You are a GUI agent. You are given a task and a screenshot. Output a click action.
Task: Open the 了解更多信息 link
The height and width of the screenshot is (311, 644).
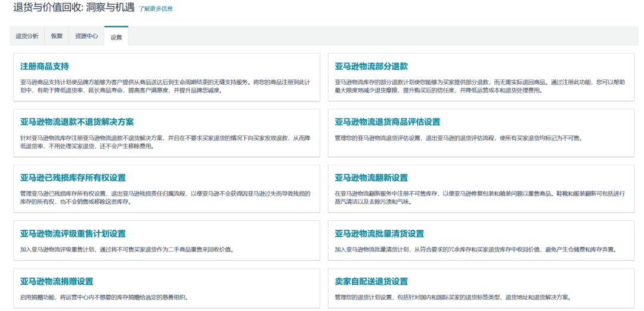[x=156, y=9]
